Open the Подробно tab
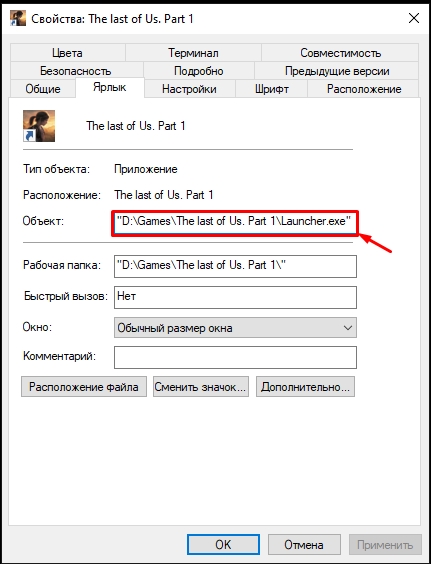Viewport: 431px width, 564px height. coord(199,70)
